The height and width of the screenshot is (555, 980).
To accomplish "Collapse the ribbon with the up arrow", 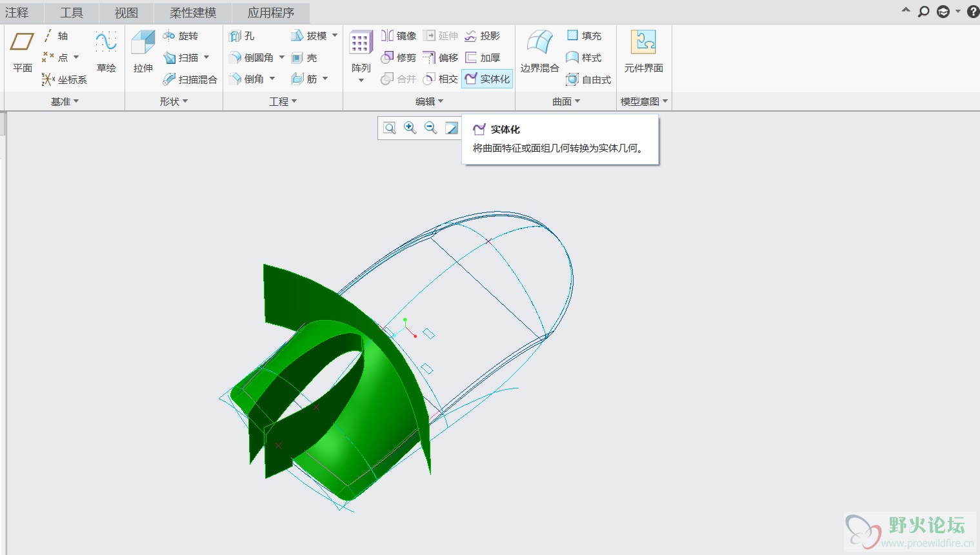I will 906,10.
